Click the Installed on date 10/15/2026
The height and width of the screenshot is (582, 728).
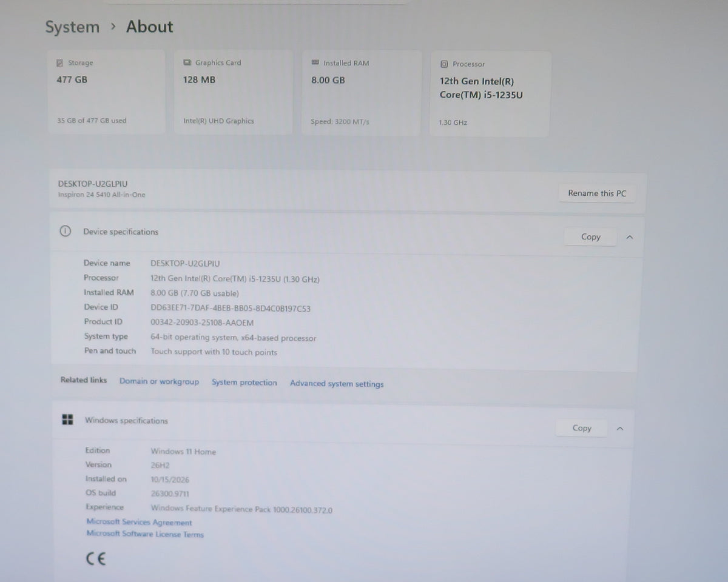tap(170, 480)
